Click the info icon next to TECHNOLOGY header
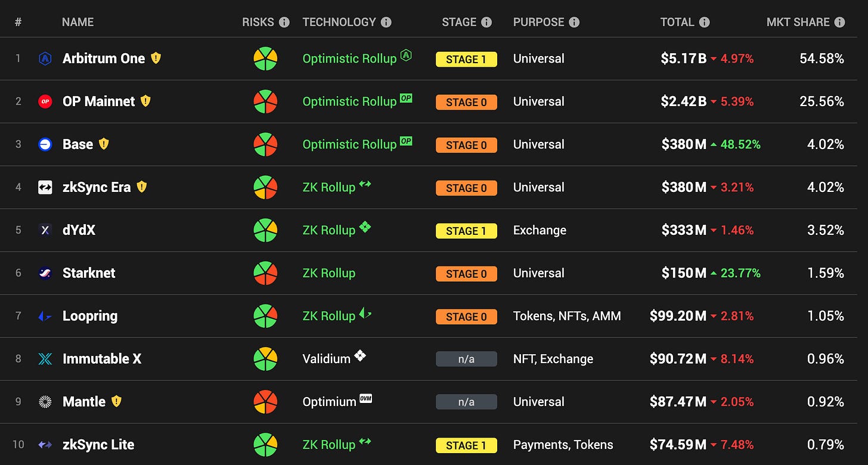Image resolution: width=868 pixels, height=465 pixels. coord(386,22)
